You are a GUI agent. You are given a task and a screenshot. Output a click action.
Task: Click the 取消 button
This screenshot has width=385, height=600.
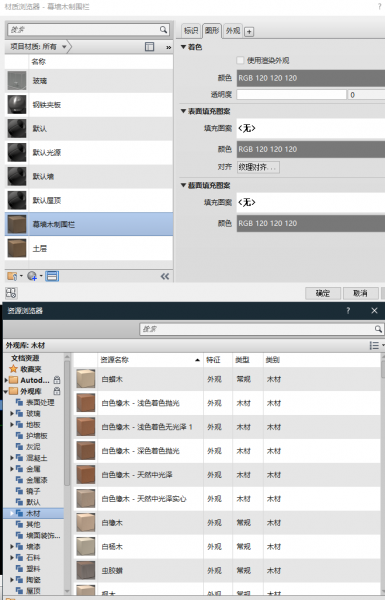[361, 293]
